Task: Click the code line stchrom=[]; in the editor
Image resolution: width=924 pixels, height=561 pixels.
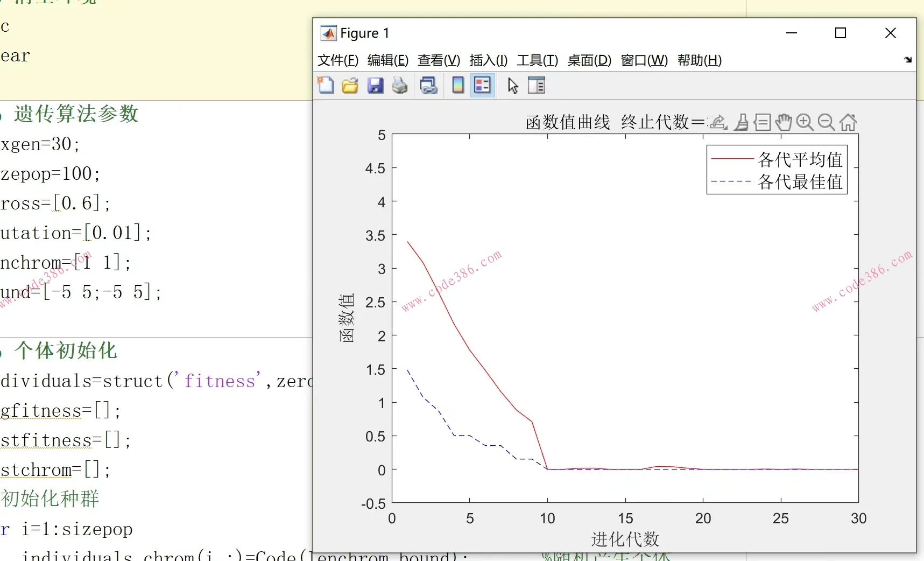Action: pyautogui.click(x=55, y=470)
